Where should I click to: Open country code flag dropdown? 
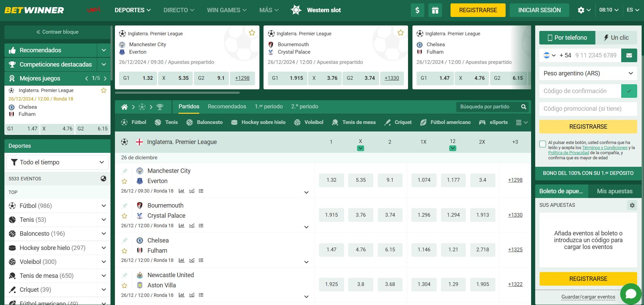[x=549, y=55]
